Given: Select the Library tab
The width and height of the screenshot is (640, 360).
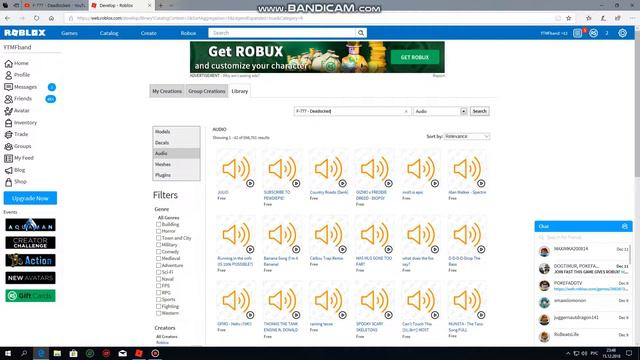Looking at the screenshot, I should click(240, 91).
